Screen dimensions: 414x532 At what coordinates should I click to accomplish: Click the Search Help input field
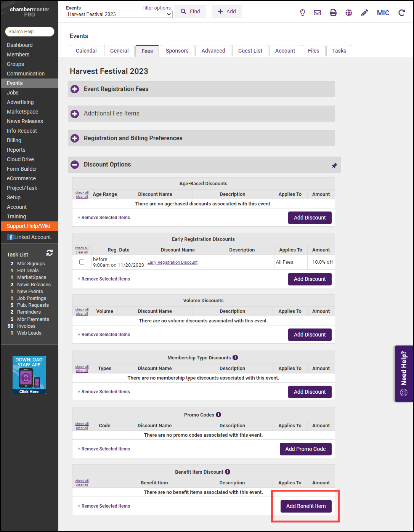coord(30,32)
